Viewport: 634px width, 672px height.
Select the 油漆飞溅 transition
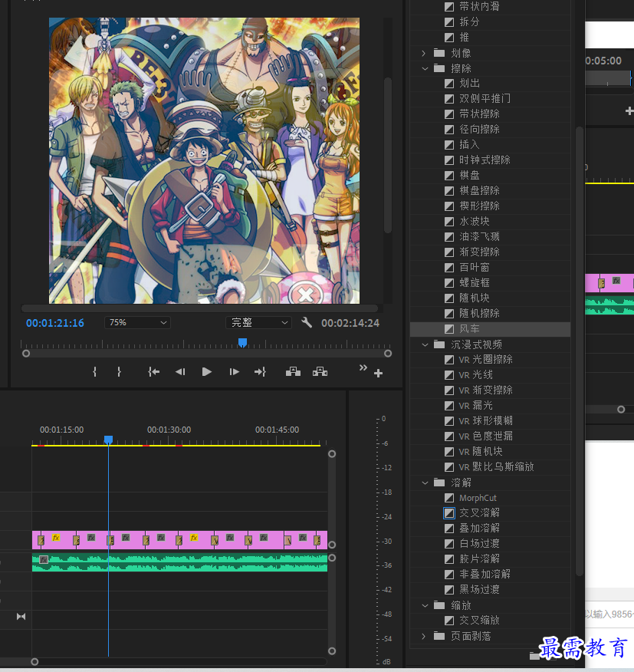[479, 236]
